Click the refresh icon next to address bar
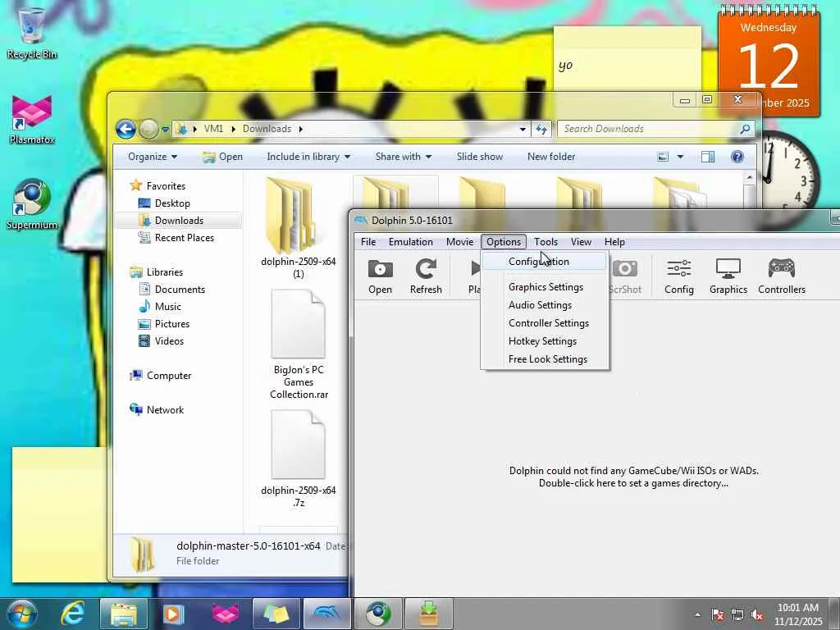 point(541,129)
